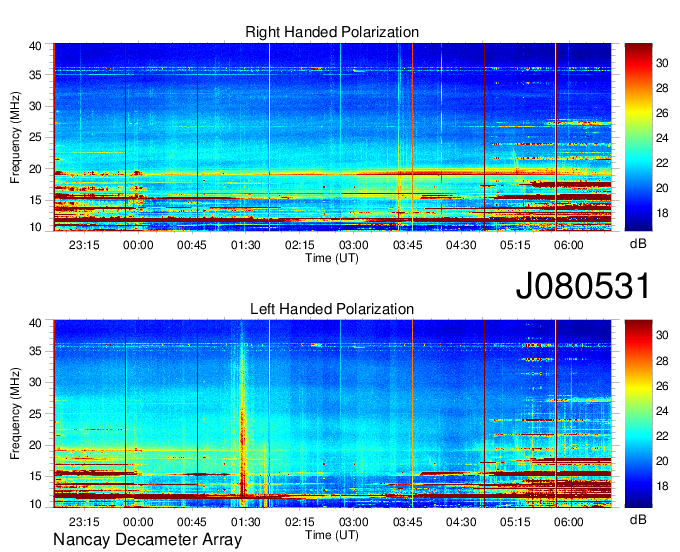Click the 06:00 tick on Right Handed time axis
This screenshot has height=552, width=680.
[569, 245]
